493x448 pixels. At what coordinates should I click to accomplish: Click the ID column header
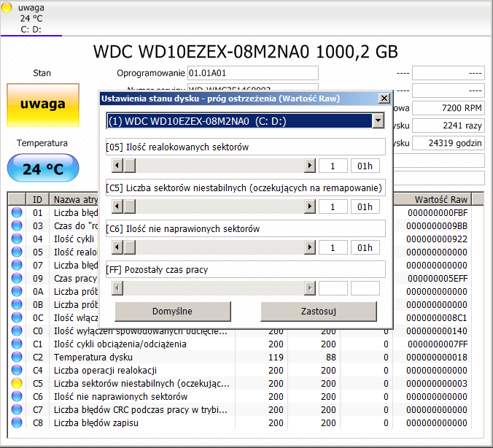(x=37, y=199)
